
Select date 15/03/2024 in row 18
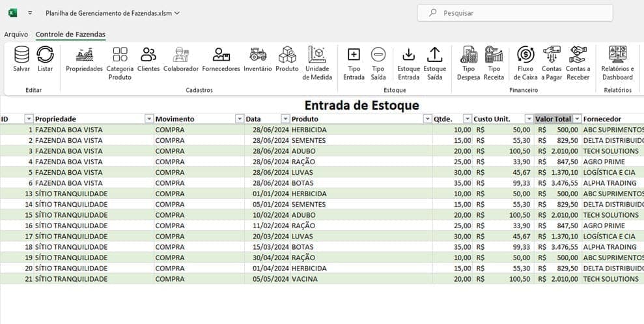point(268,247)
